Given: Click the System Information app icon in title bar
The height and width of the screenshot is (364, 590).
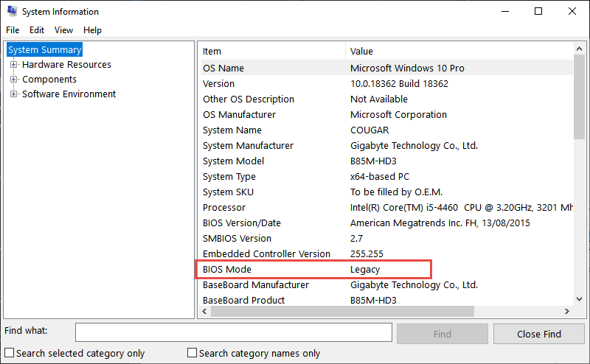Looking at the screenshot, I should tap(12, 11).
